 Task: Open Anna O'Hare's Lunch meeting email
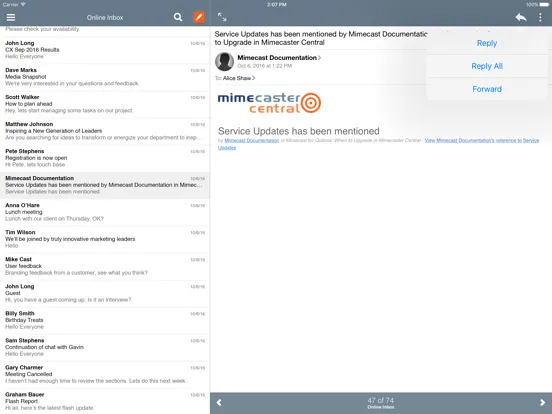click(x=105, y=212)
